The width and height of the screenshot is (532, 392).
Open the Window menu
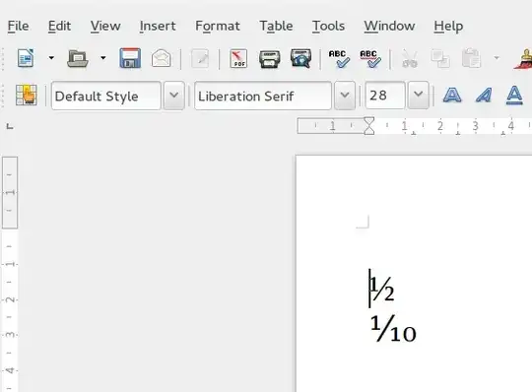[x=389, y=26]
